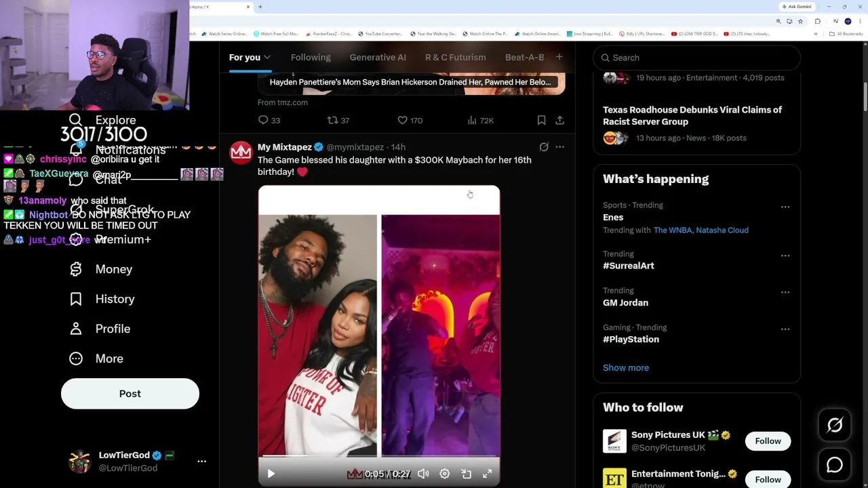Open the Beat-A-B timeline tab
The height and width of the screenshot is (488, 868).
[x=525, y=58]
